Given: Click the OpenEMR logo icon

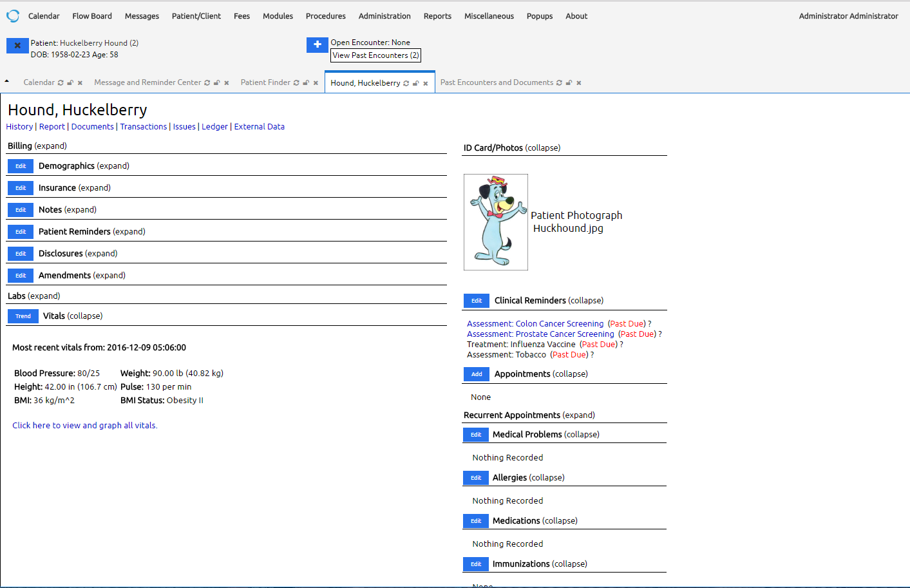Looking at the screenshot, I should coord(13,16).
